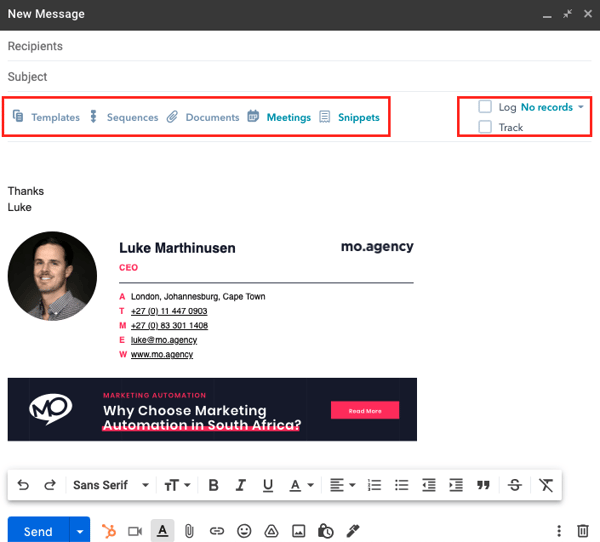
Task: Click the luke@mo.agency email link
Action: 164,340
